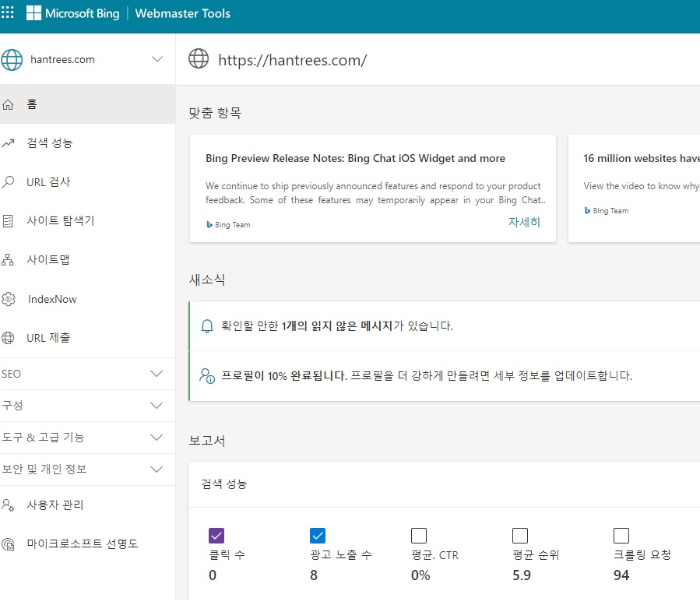This screenshot has height=600, width=700.
Task: Expand the 구성 section
Action: (x=88, y=405)
